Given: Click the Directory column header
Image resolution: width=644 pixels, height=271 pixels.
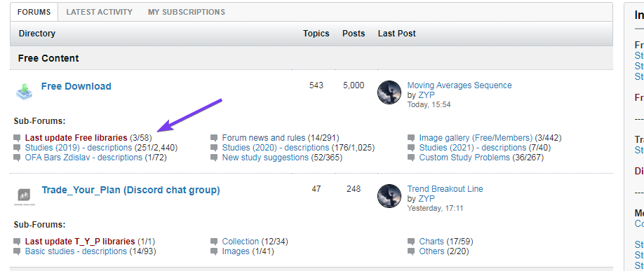Looking at the screenshot, I should [37, 34].
